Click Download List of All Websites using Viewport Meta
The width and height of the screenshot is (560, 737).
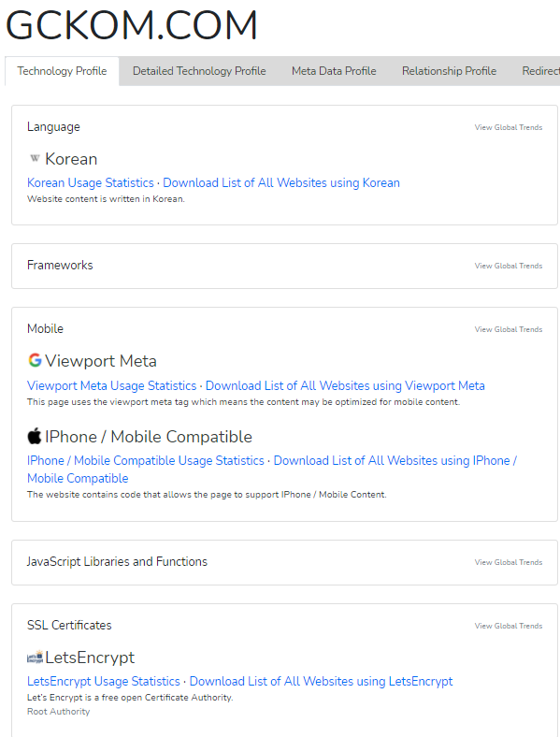pyautogui.click(x=345, y=385)
